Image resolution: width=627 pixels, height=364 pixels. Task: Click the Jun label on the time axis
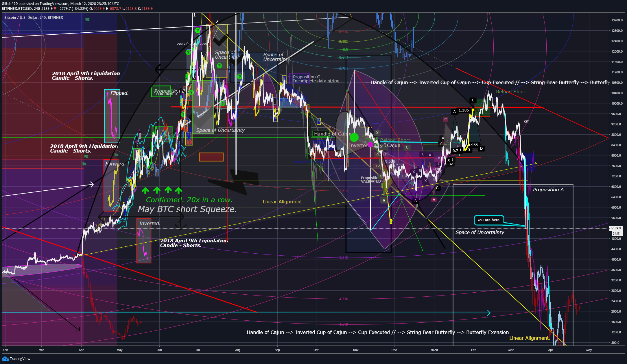pos(159,350)
